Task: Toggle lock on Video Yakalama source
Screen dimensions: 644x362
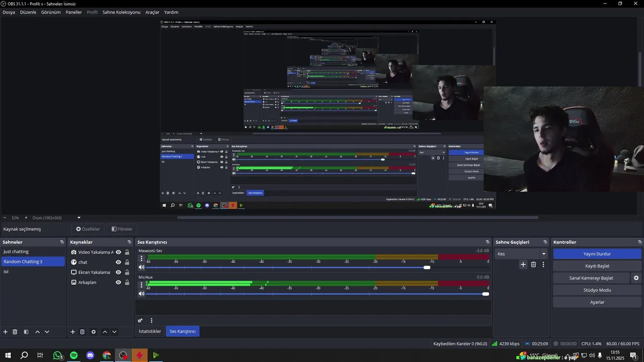Action: pos(127,252)
